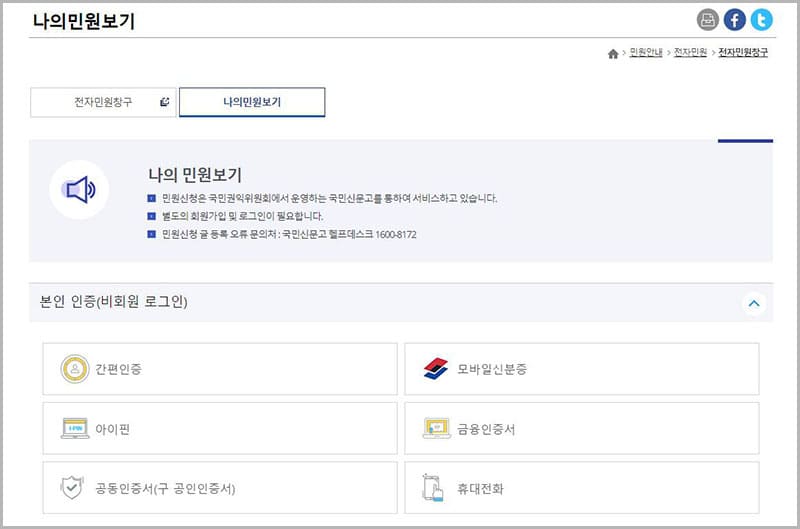Share page via Facebook icon
This screenshot has width=800, height=529.
[x=735, y=20]
